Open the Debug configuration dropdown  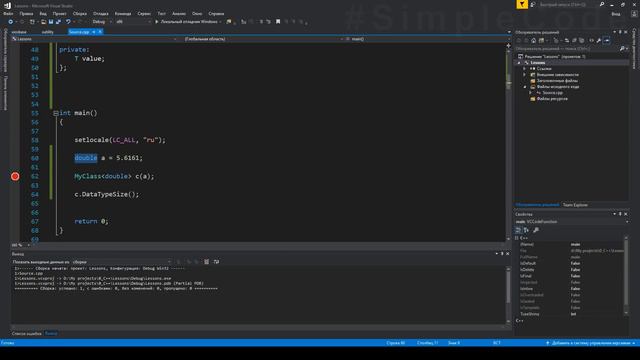[102, 22]
